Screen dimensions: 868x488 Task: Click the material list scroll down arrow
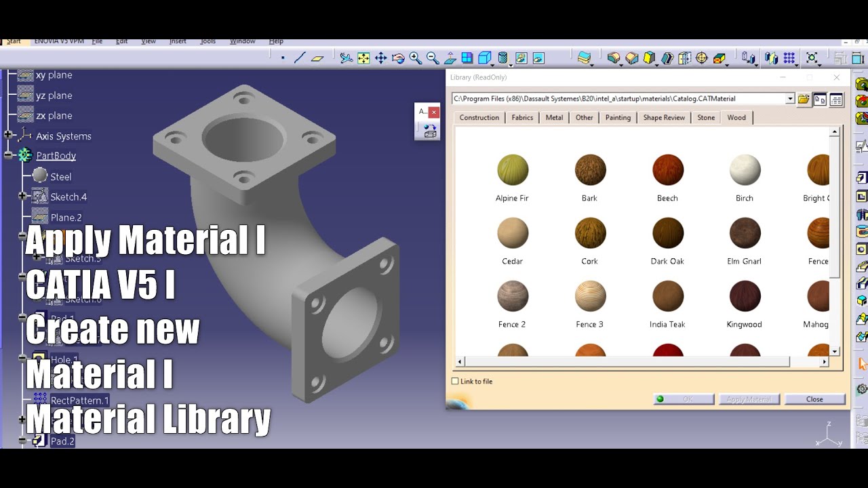coord(835,351)
